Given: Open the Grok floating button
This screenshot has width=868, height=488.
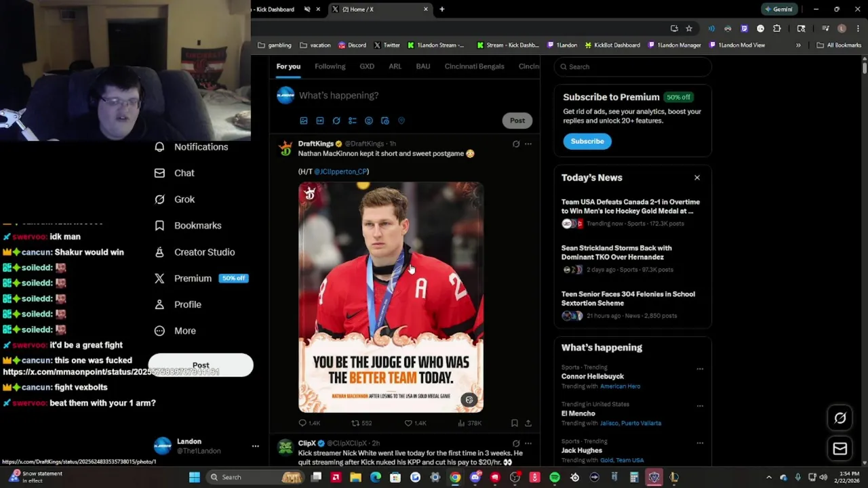Looking at the screenshot, I should [840, 418].
